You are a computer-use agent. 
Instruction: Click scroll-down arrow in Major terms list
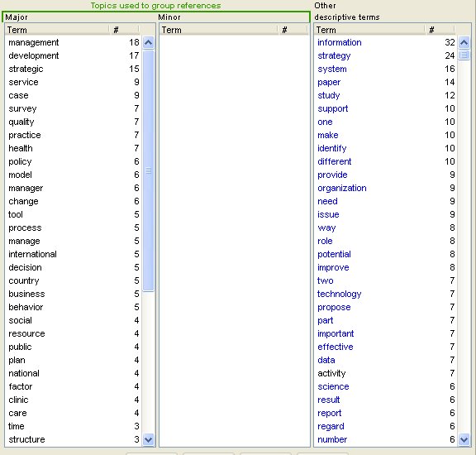tap(148, 439)
